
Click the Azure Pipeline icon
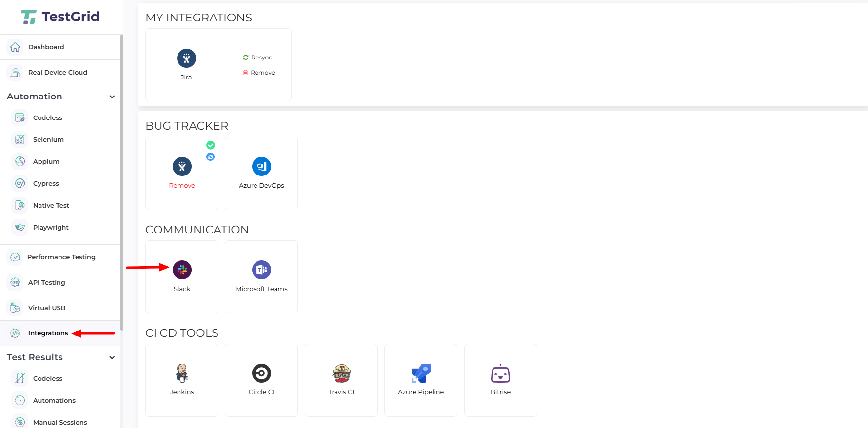421,373
